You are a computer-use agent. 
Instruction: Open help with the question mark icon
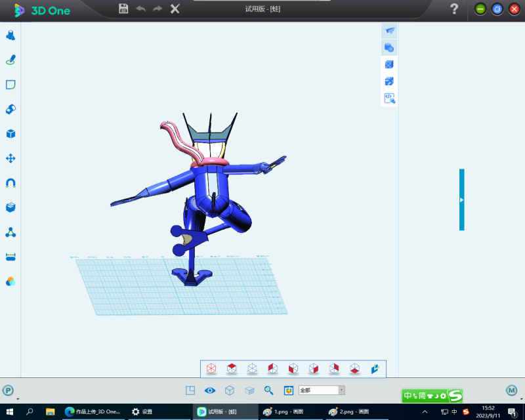[454, 9]
